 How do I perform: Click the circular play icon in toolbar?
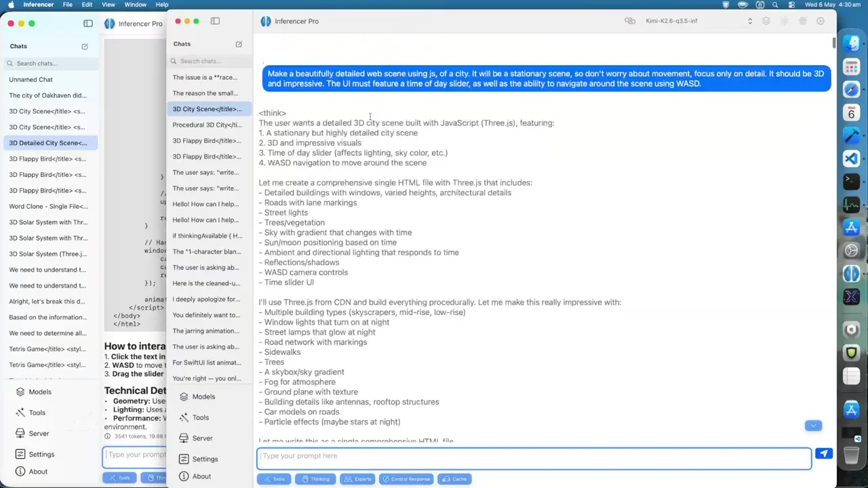[821, 21]
